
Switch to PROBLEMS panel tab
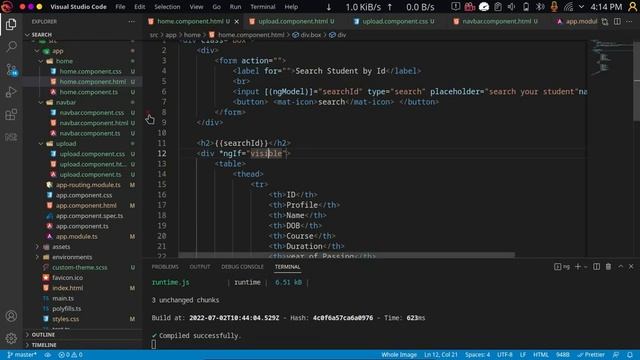165,267
